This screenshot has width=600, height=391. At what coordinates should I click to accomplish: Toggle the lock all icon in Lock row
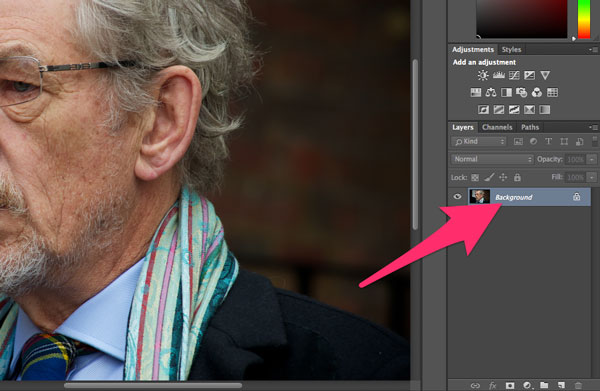click(x=517, y=177)
